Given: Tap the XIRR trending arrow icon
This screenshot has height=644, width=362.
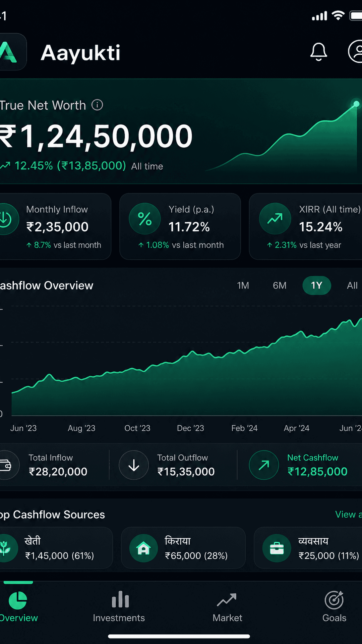Looking at the screenshot, I should 275,219.
